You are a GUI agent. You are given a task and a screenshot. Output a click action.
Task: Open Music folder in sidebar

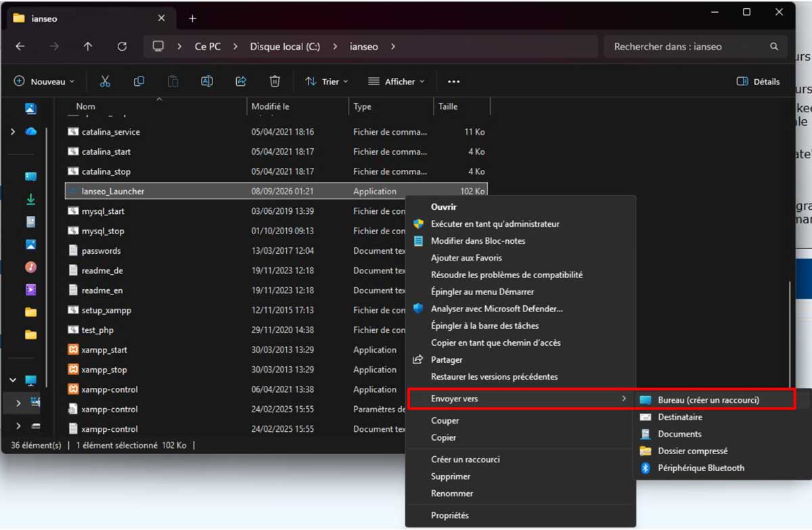click(30, 267)
